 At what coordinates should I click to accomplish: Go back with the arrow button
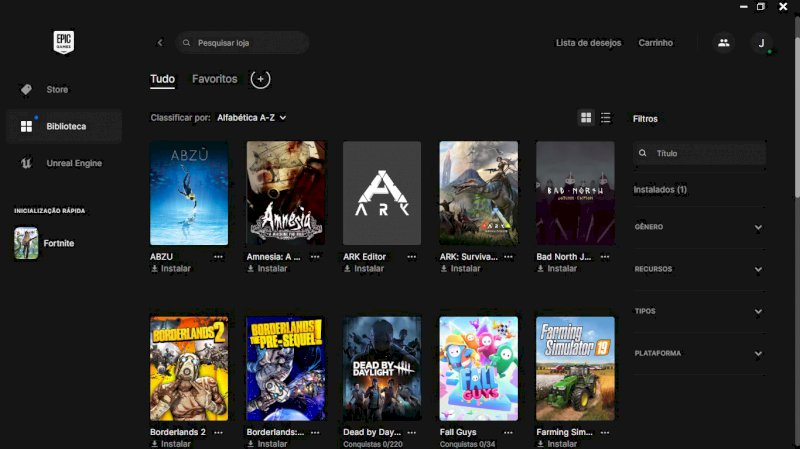click(160, 42)
